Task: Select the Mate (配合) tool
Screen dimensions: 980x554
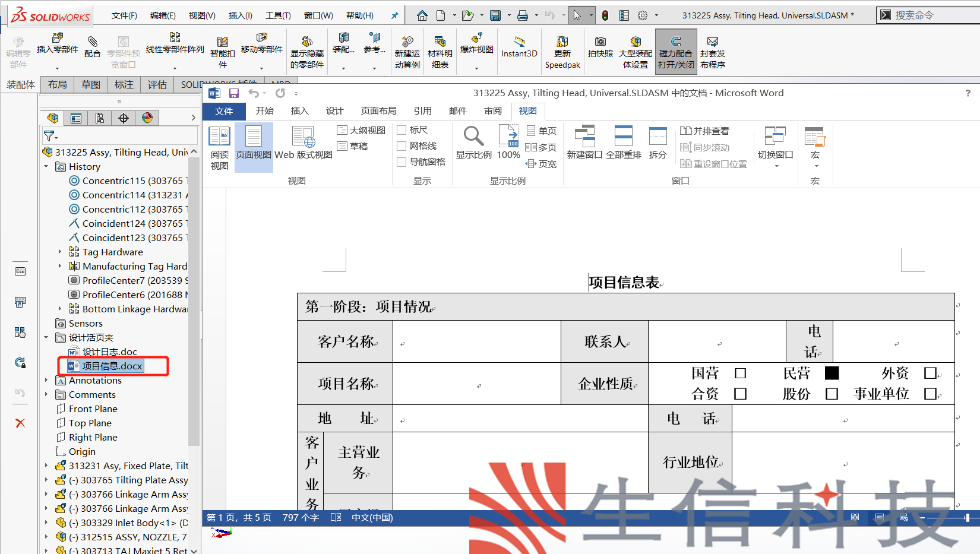Action: 92,46
